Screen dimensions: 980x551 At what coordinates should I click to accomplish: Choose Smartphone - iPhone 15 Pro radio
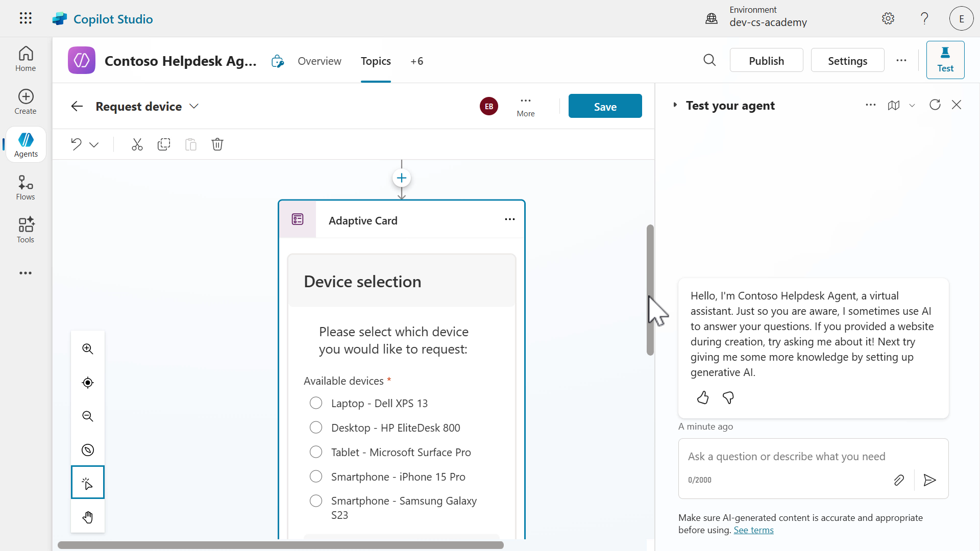coord(316,477)
